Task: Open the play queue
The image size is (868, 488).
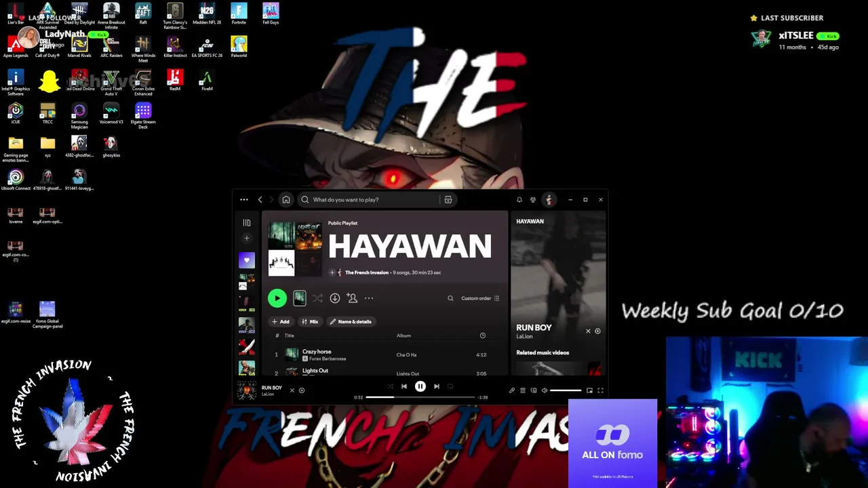Action: tap(523, 390)
